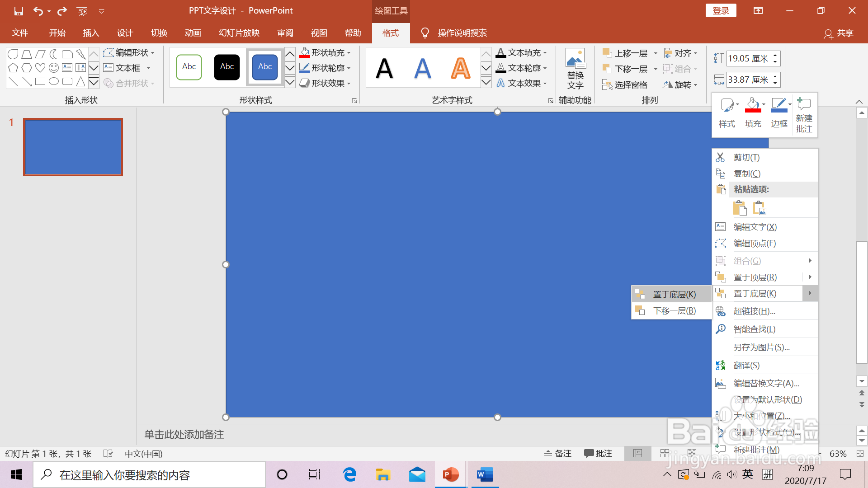The image size is (868, 488).
Task: Open the 形状轮廓 dropdown
Action: click(325, 68)
